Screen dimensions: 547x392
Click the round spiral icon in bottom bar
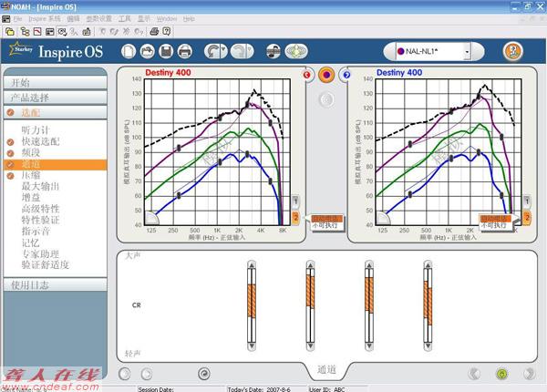tap(204, 374)
